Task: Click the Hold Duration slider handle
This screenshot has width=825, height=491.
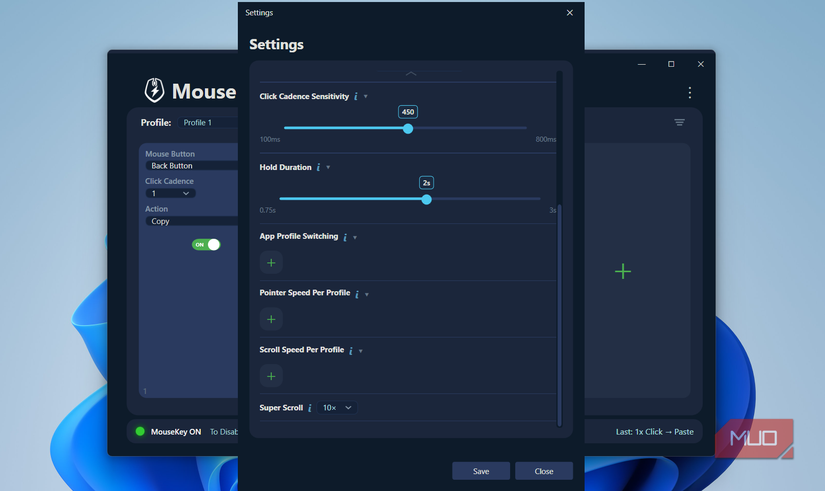Action: [427, 199]
